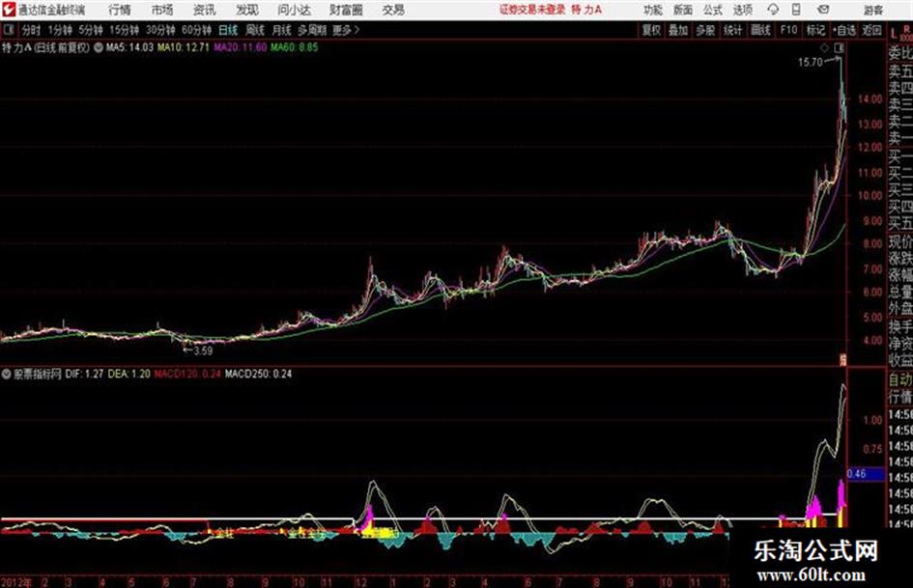Click the 叠加 overlay toolbar button
Viewport: 913px width, 588px height.
coord(678,30)
